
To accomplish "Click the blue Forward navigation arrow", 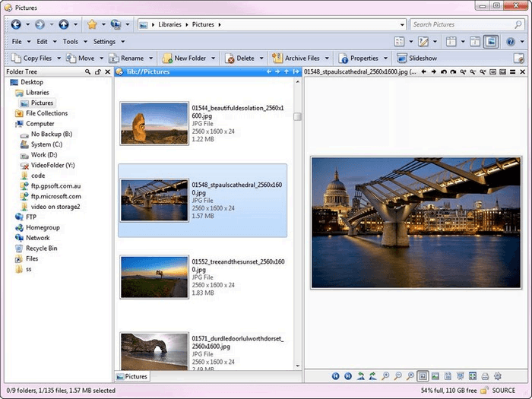I will click(x=40, y=24).
